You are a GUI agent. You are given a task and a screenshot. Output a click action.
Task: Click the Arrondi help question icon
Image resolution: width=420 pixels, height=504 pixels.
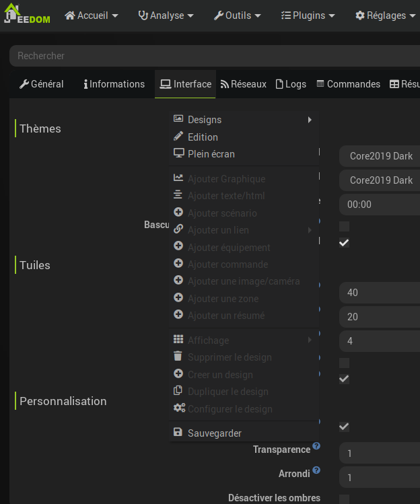316,470
